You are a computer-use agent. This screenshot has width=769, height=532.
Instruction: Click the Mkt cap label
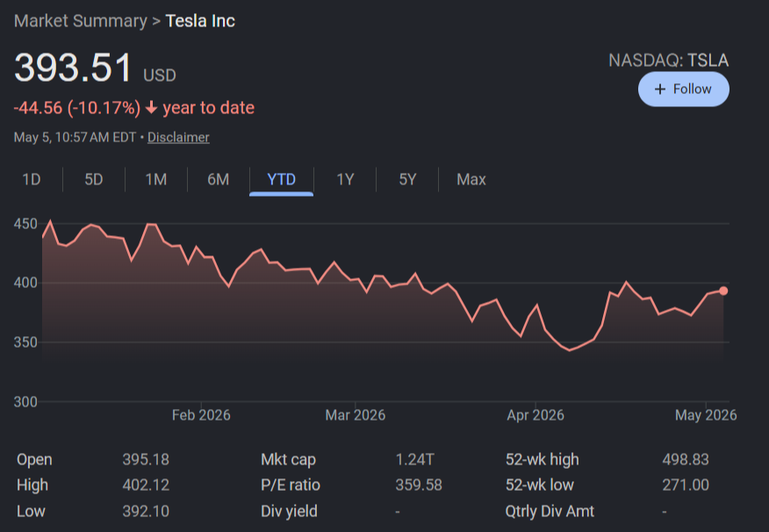point(288,459)
